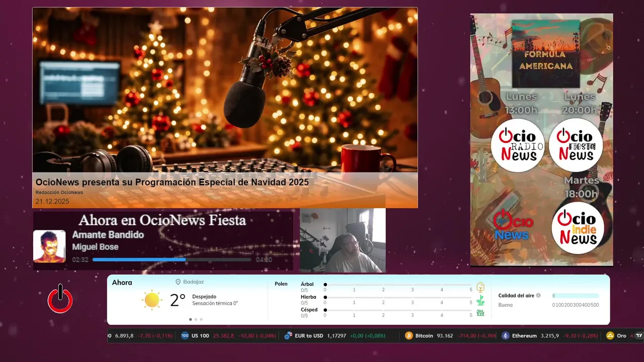Click the EUR to USD flag icon
Screen dimensions: 644x362
point(288,336)
